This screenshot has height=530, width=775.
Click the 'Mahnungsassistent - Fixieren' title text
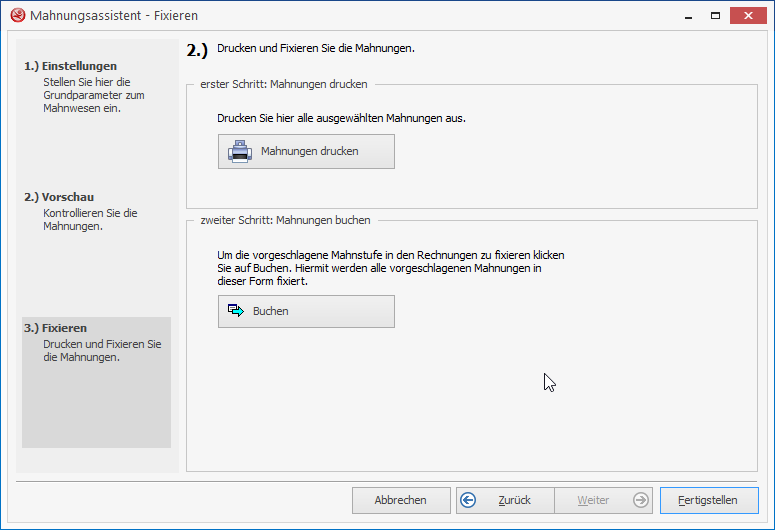tap(113, 16)
